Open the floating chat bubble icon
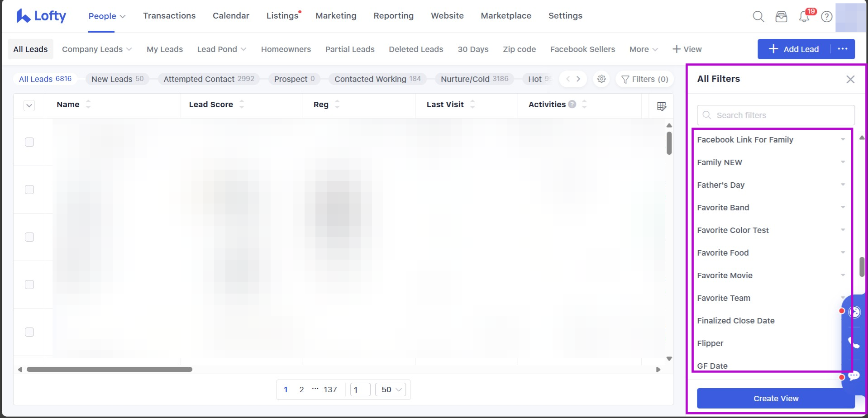Image resolution: width=868 pixels, height=418 pixels. tap(854, 376)
